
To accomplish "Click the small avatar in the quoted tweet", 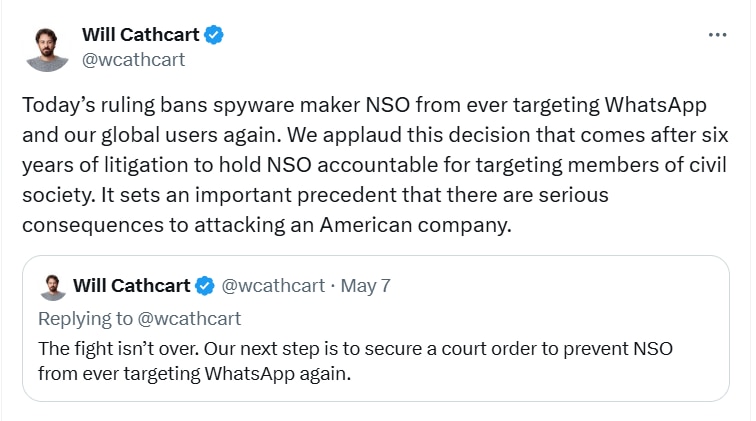I will [x=52, y=286].
